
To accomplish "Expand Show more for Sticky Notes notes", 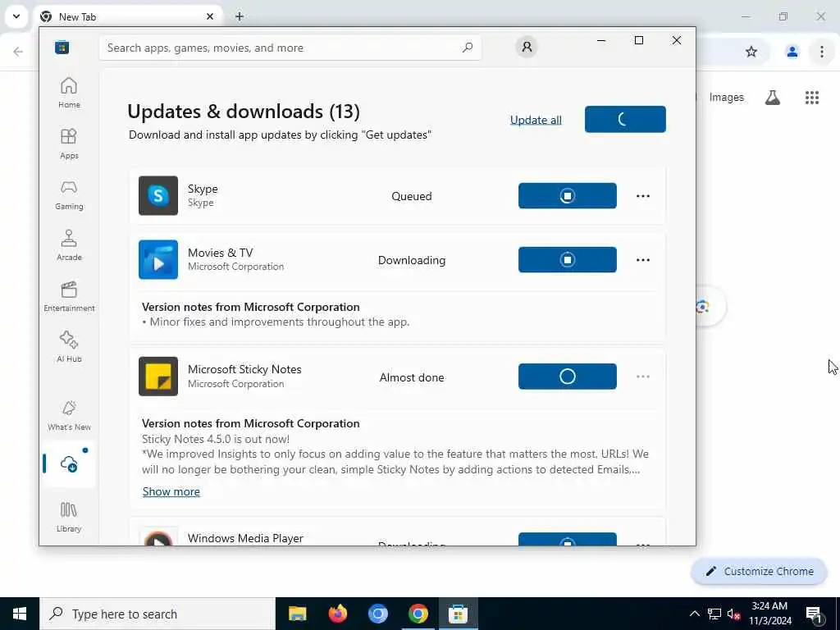I will pos(171,491).
